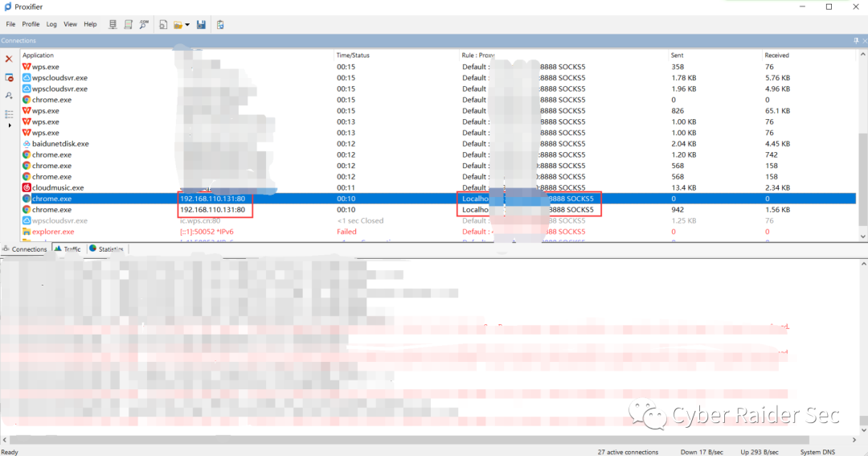This screenshot has width=868, height=456.
Task: Click 192.168.110.131:80 in the 942 sent row
Action: (212, 209)
